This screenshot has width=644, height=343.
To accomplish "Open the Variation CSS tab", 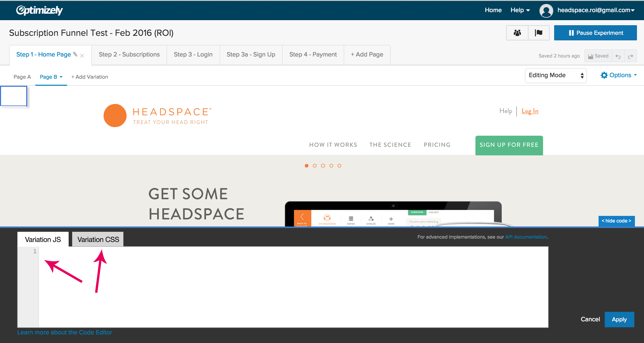I will click(x=98, y=239).
